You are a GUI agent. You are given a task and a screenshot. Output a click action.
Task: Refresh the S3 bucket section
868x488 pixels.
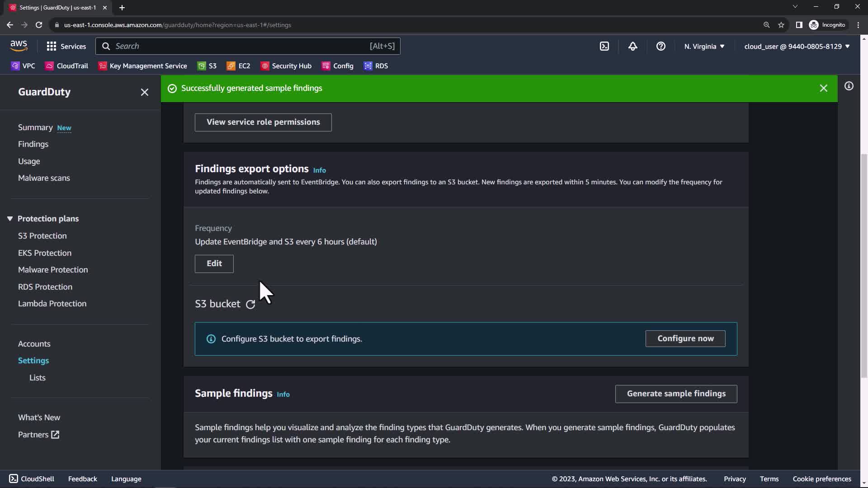coord(250,305)
